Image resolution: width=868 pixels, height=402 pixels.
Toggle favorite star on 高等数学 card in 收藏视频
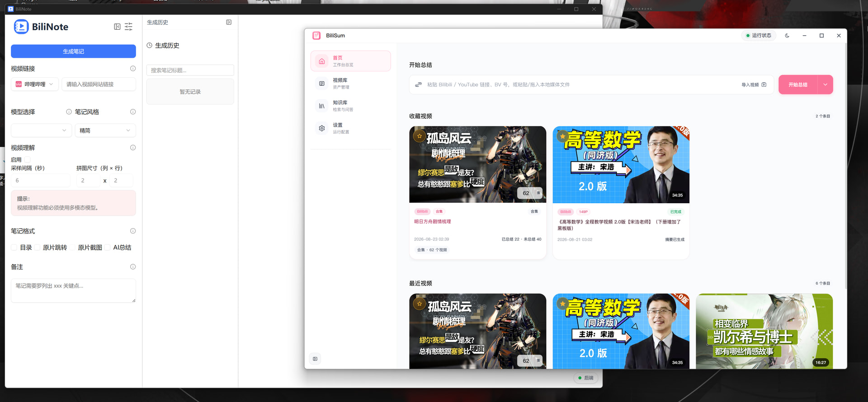tap(562, 136)
